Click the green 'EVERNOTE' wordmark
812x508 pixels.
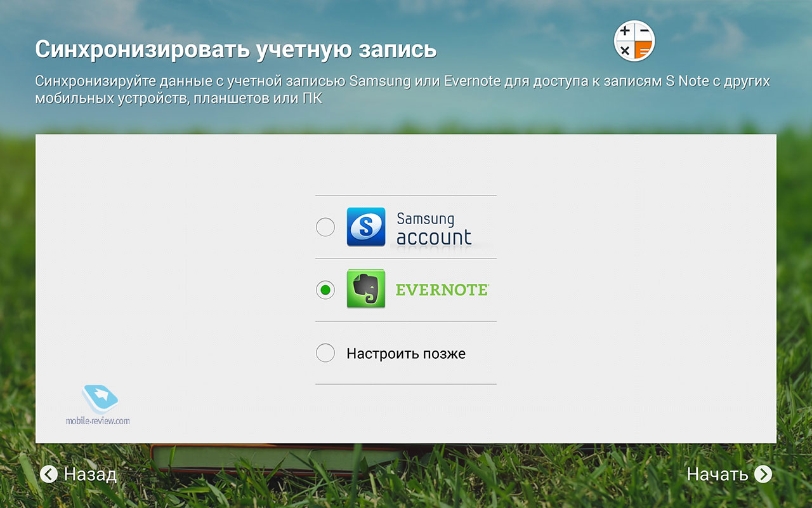(x=442, y=290)
